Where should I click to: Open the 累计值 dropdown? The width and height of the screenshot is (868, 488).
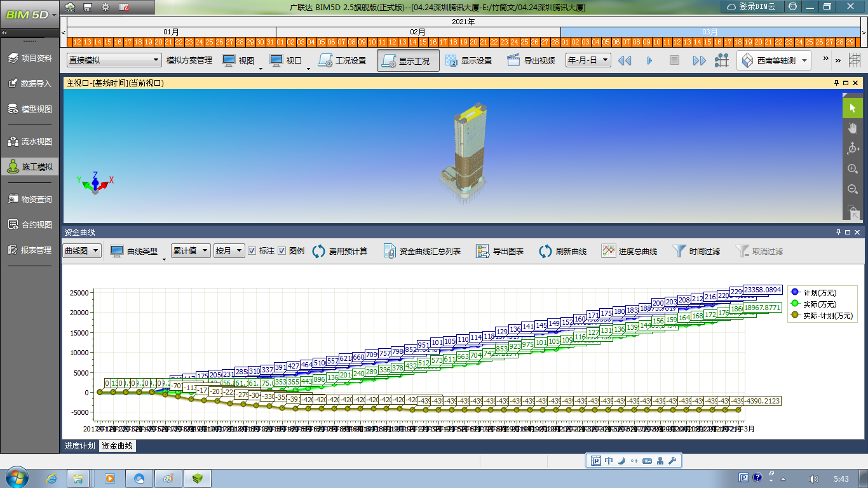[190, 251]
